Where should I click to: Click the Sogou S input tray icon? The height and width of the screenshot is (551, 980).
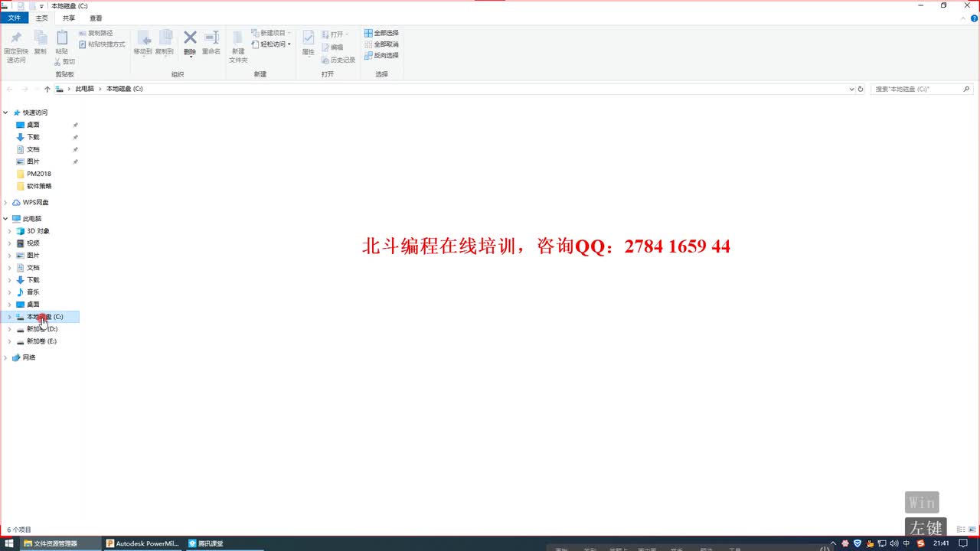920,543
